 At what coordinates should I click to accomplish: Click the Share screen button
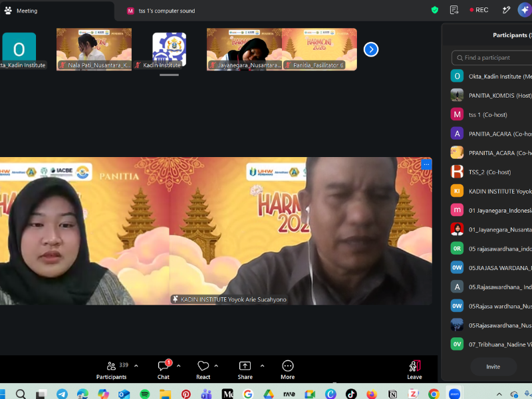coord(245,370)
